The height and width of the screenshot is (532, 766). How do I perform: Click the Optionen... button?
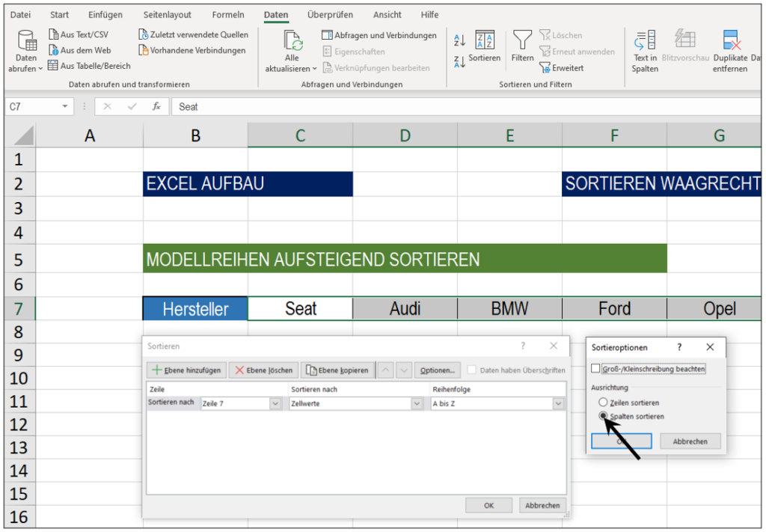pos(437,370)
